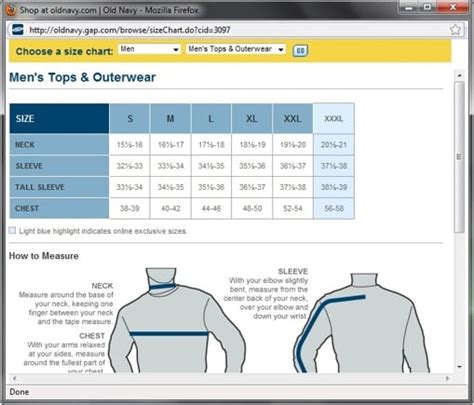Click tall sleeve value 38½-39 for XXXL
Screen dimensions: 474x405
(x=334, y=187)
